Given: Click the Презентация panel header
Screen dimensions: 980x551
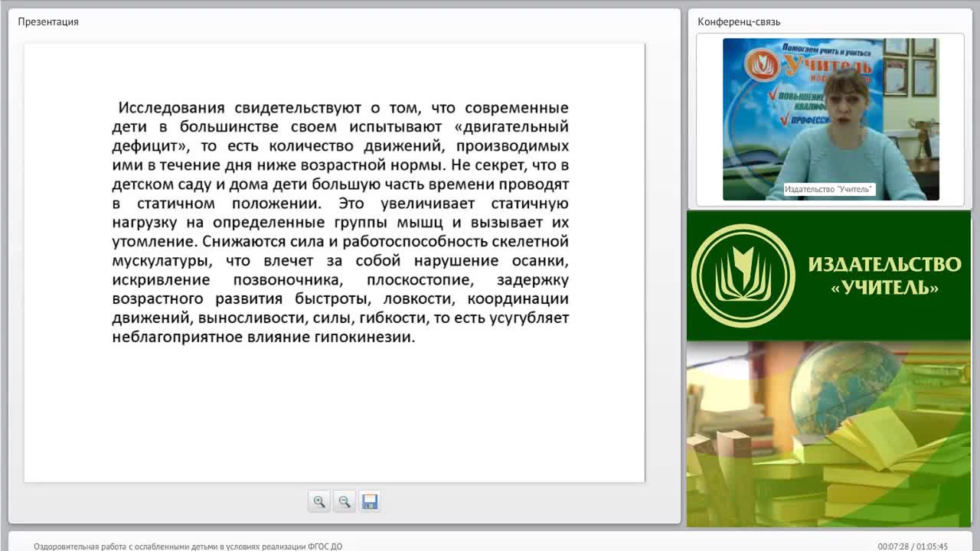Looking at the screenshot, I should coord(48,21).
